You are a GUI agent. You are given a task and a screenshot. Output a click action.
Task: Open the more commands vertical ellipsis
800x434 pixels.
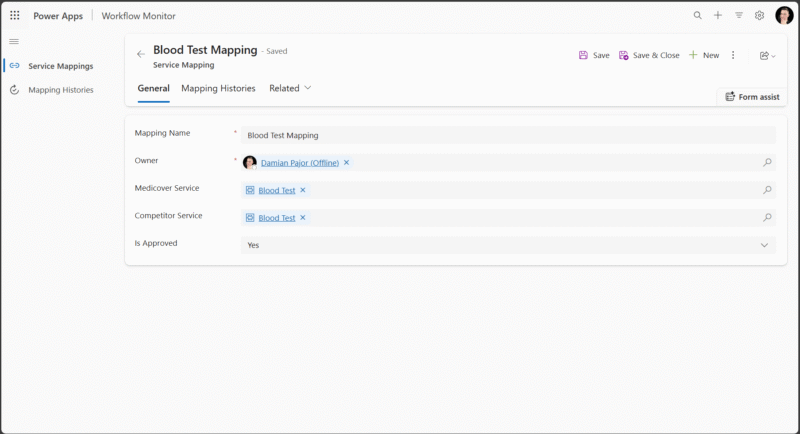[733, 56]
